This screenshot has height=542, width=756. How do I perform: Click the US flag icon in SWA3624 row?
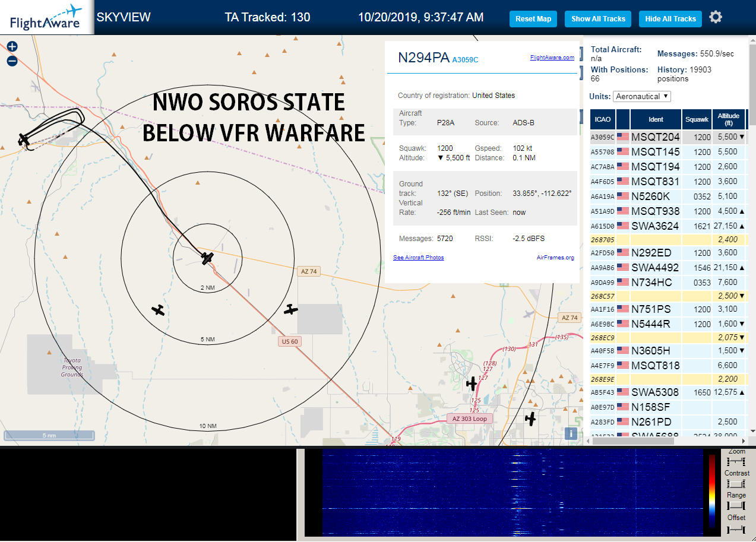click(x=623, y=226)
